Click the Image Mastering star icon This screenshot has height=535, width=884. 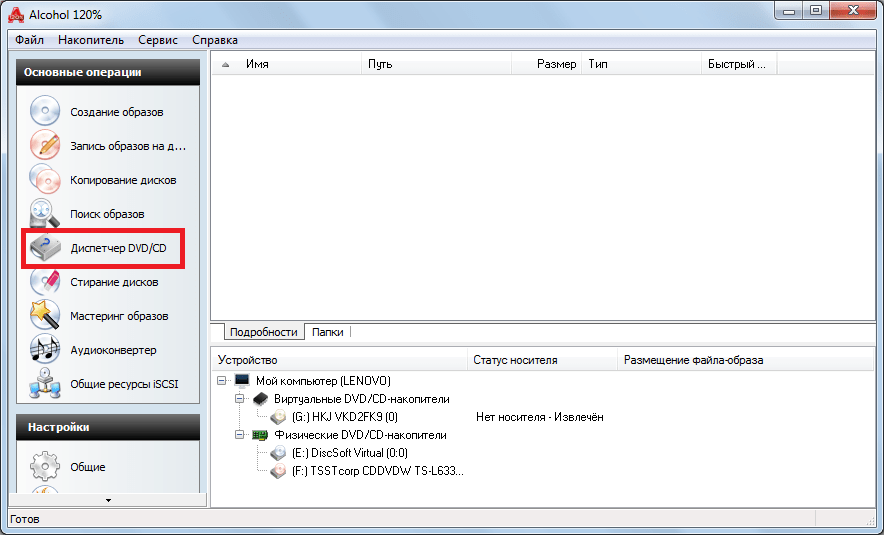(45, 315)
